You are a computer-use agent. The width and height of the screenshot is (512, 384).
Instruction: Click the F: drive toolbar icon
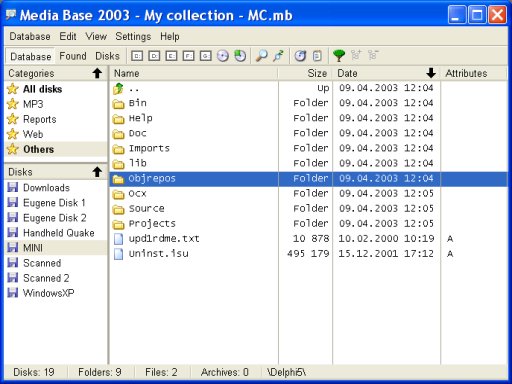188,56
